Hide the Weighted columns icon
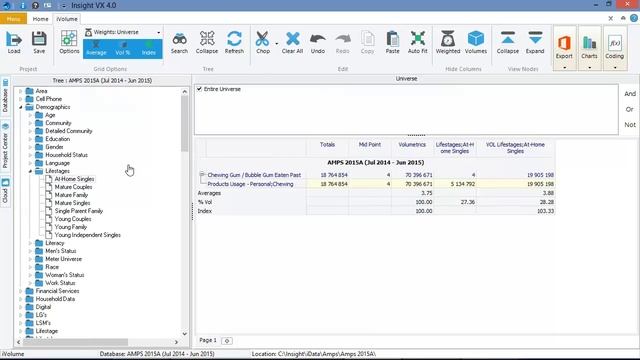The height and width of the screenshot is (360, 640). click(447, 39)
